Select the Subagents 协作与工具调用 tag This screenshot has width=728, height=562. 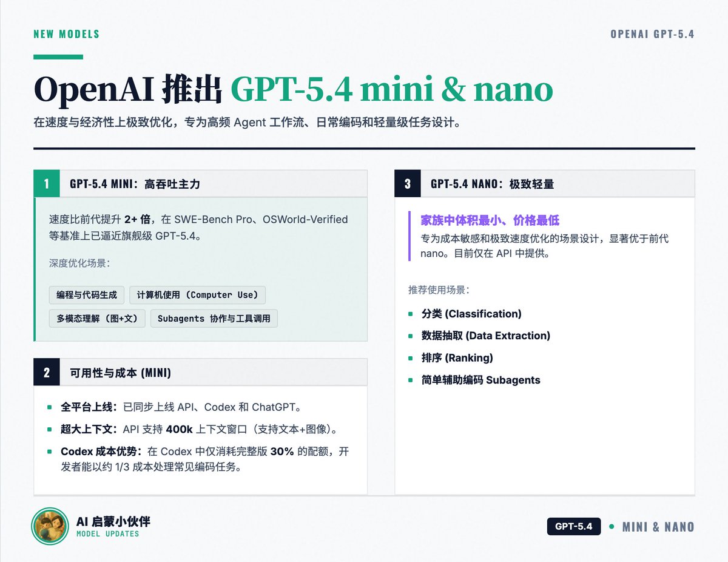[x=214, y=318]
